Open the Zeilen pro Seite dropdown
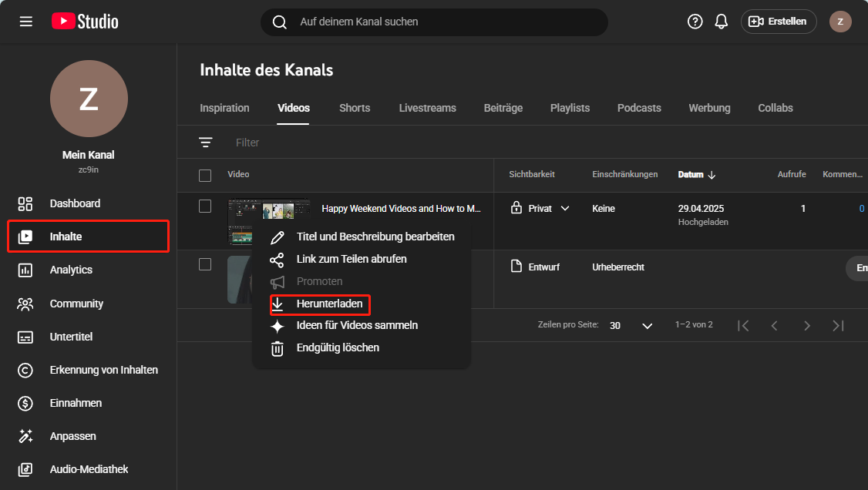The height and width of the screenshot is (490, 868). tap(647, 325)
